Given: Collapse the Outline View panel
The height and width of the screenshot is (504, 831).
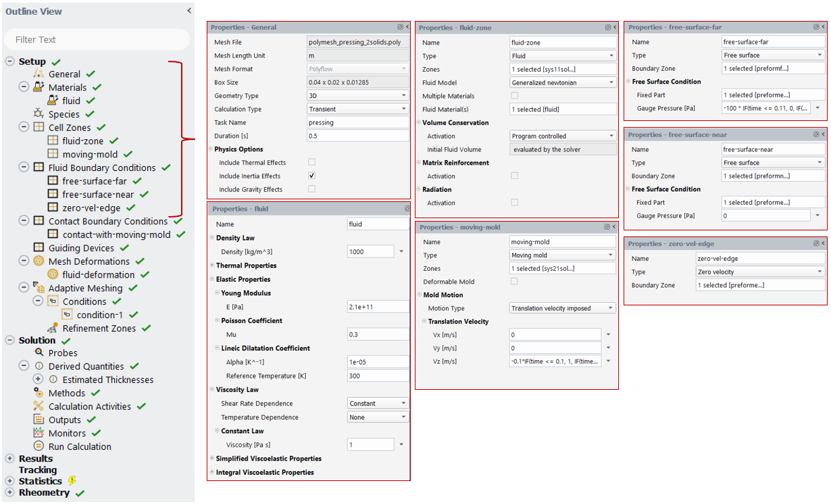Looking at the screenshot, I should coord(189,11).
